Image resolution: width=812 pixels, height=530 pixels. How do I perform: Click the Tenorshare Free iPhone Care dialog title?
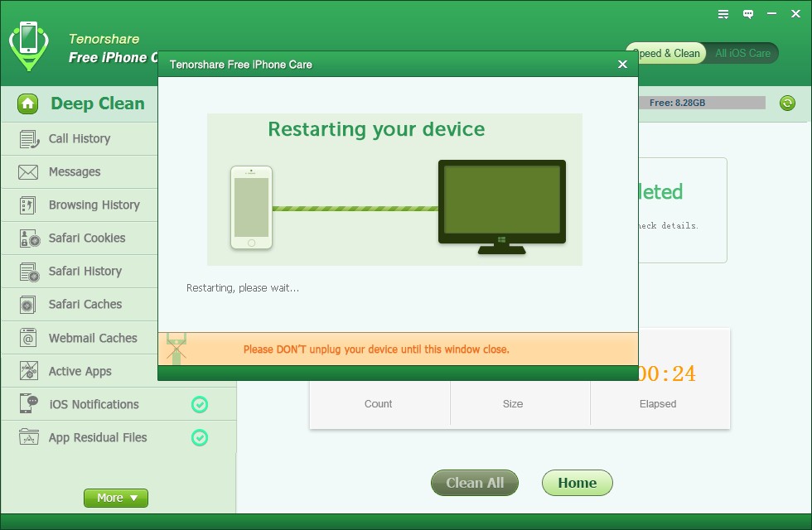tap(241, 65)
